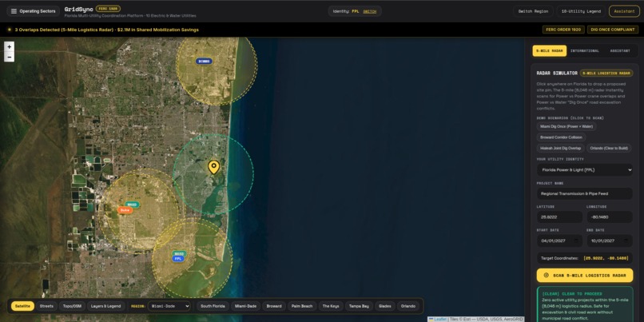644x322 pixels.
Task: Switch to the Assistant tab in side panel
Action: coord(619,51)
